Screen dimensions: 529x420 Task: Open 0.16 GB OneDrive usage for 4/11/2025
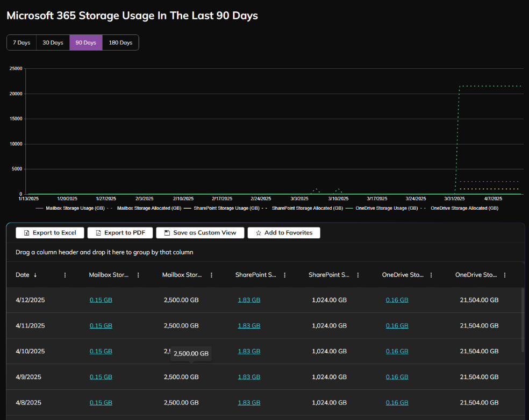point(397,325)
